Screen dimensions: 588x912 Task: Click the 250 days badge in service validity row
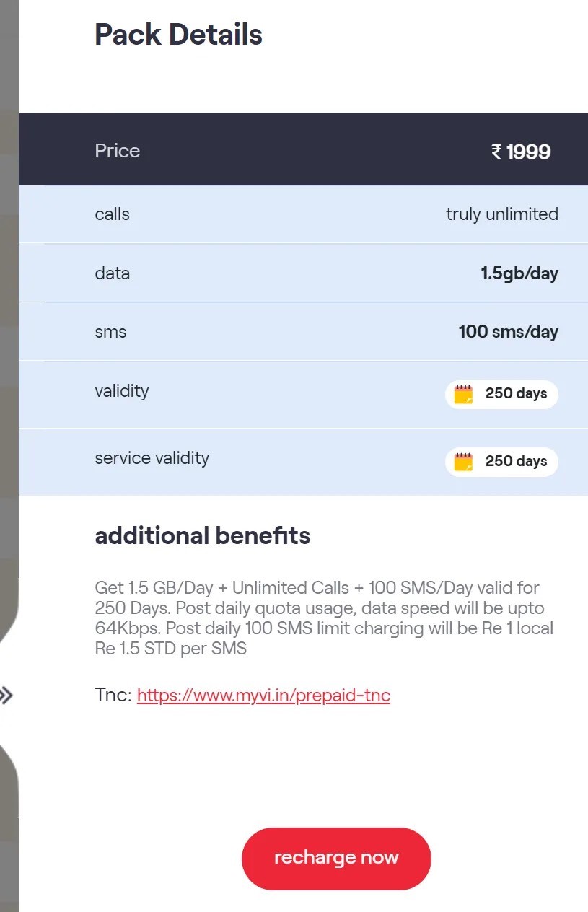point(501,461)
